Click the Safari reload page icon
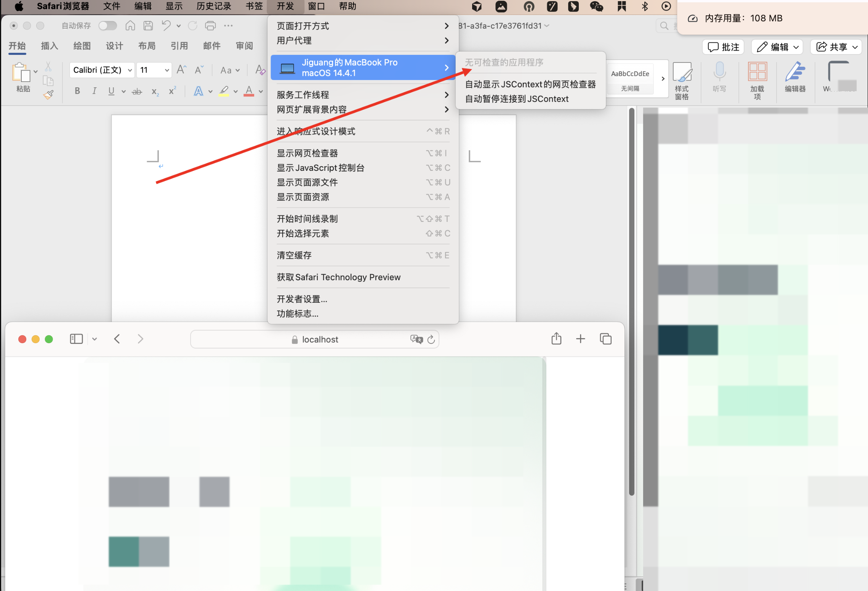The height and width of the screenshot is (591, 868). click(x=431, y=339)
